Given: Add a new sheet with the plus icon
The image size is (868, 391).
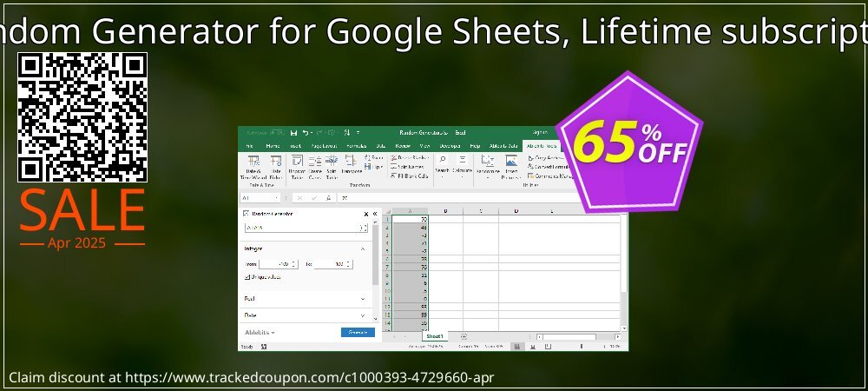Looking at the screenshot, I should pyautogui.click(x=464, y=337).
